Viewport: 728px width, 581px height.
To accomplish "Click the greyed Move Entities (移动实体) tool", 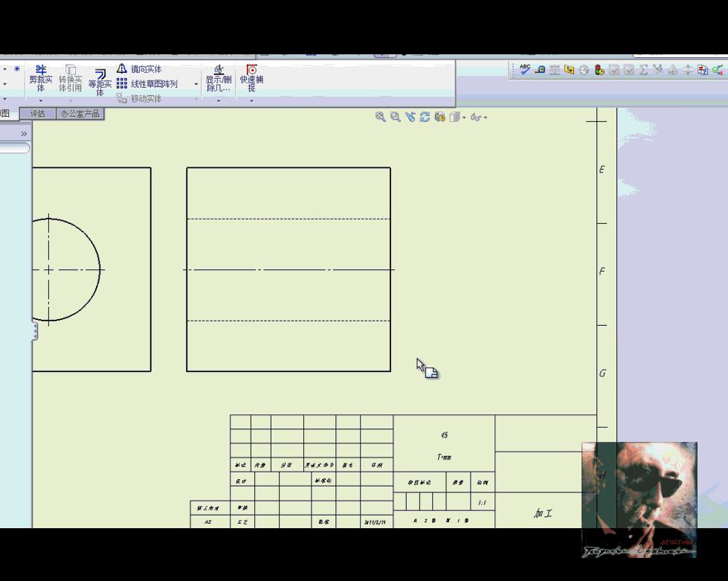I will point(139,98).
